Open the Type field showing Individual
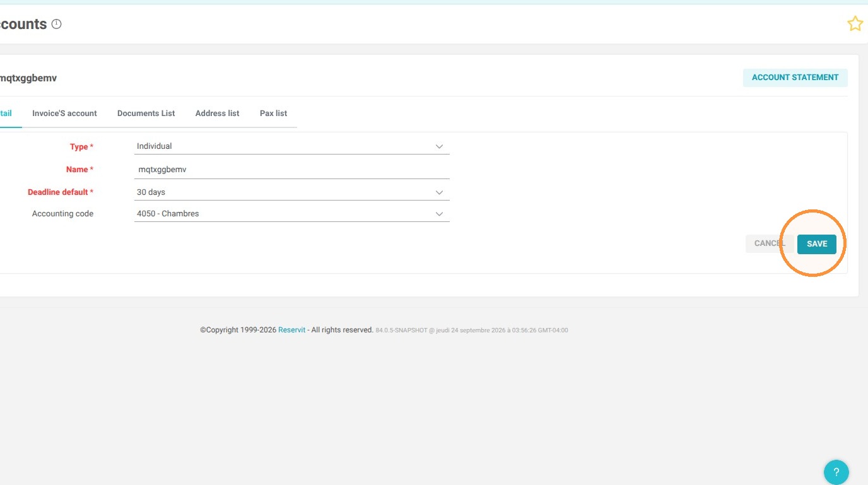 [x=292, y=146]
